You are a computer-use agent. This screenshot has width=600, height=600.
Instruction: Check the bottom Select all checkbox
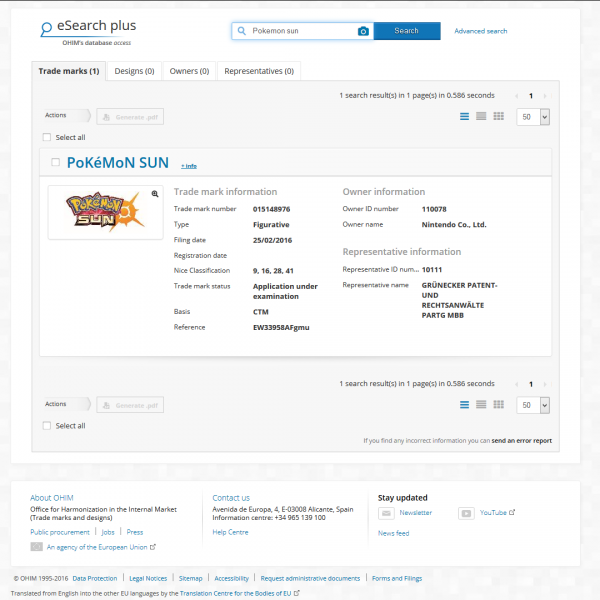click(47, 426)
